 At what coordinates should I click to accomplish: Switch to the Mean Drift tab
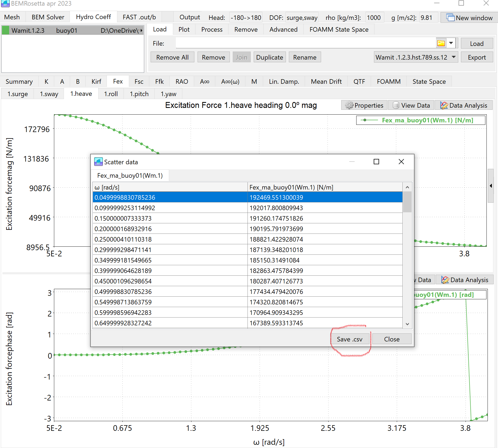[326, 81]
